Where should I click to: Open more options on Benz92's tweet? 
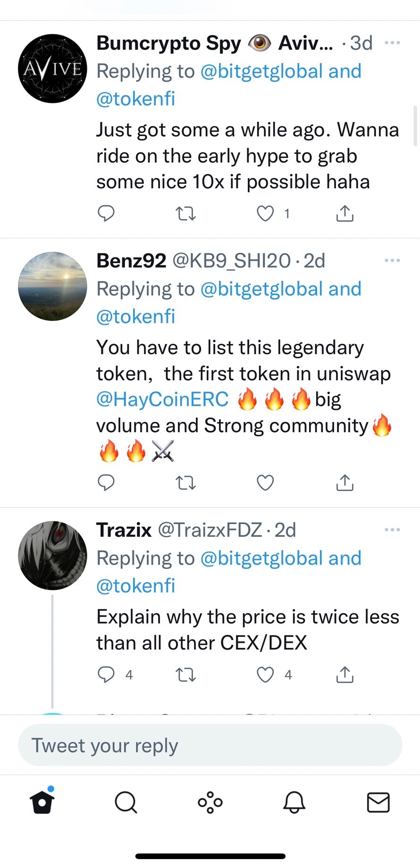[x=393, y=260]
